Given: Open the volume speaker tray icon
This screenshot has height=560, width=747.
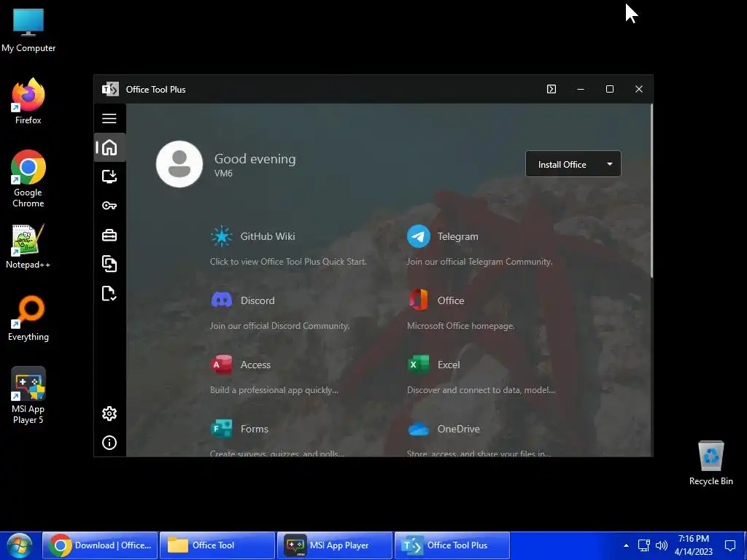Looking at the screenshot, I should [x=661, y=545].
